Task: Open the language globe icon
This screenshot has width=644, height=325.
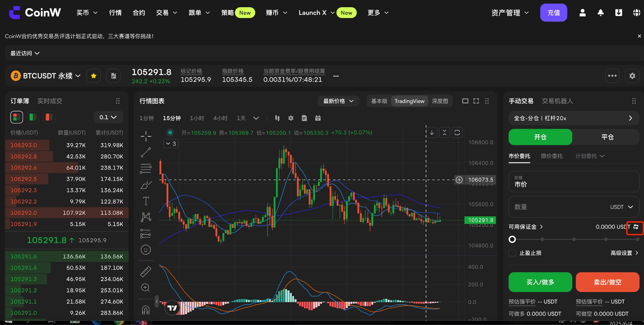Action: click(x=637, y=13)
